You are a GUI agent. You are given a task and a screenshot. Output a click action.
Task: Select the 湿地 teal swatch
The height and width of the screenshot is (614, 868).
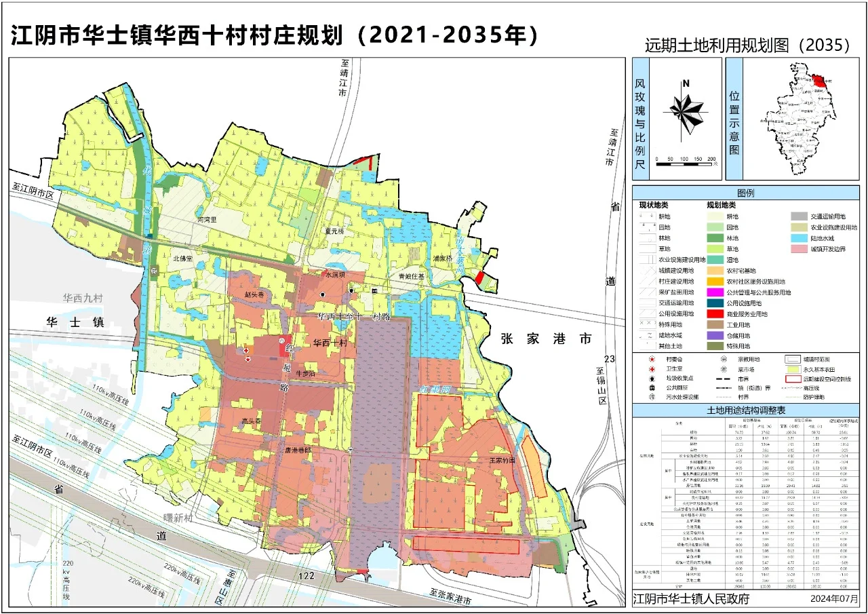click(715, 260)
